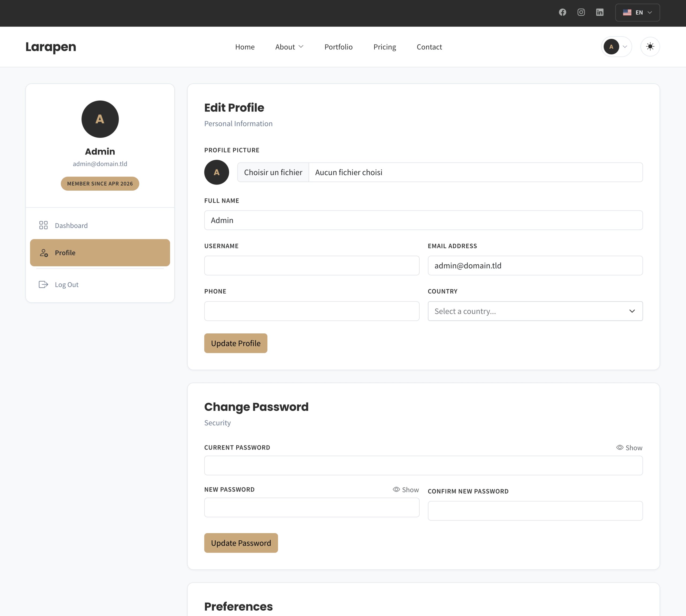The image size is (686, 616).
Task: Expand the About menu
Action: point(289,47)
